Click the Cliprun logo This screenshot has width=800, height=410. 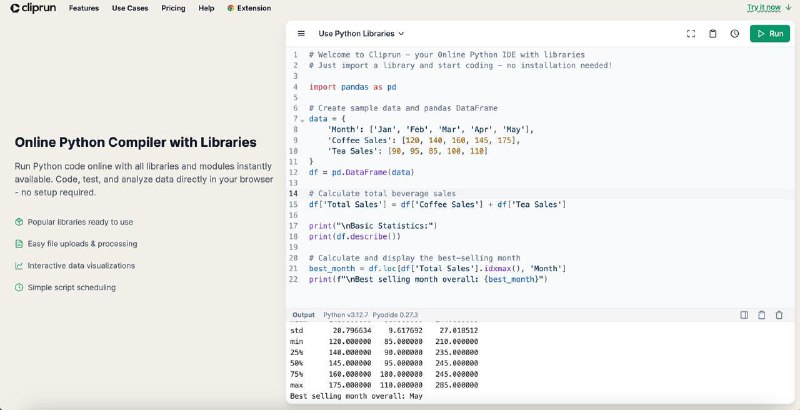[x=33, y=8]
